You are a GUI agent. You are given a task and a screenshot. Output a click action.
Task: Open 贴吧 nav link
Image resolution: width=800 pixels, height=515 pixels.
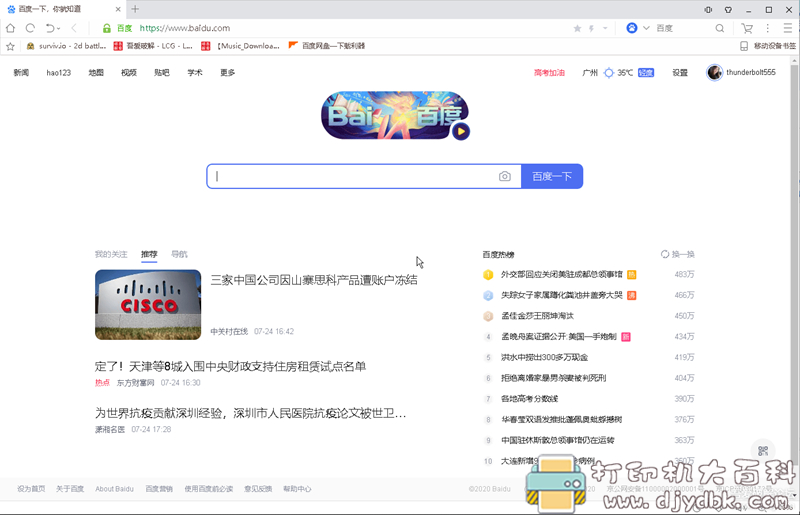pos(162,72)
